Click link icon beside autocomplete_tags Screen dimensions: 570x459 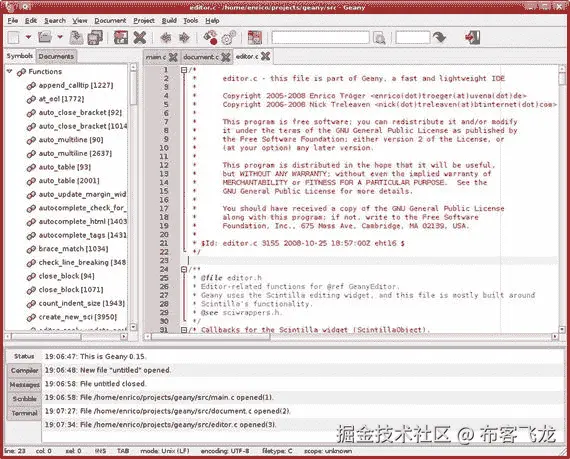[31, 236]
